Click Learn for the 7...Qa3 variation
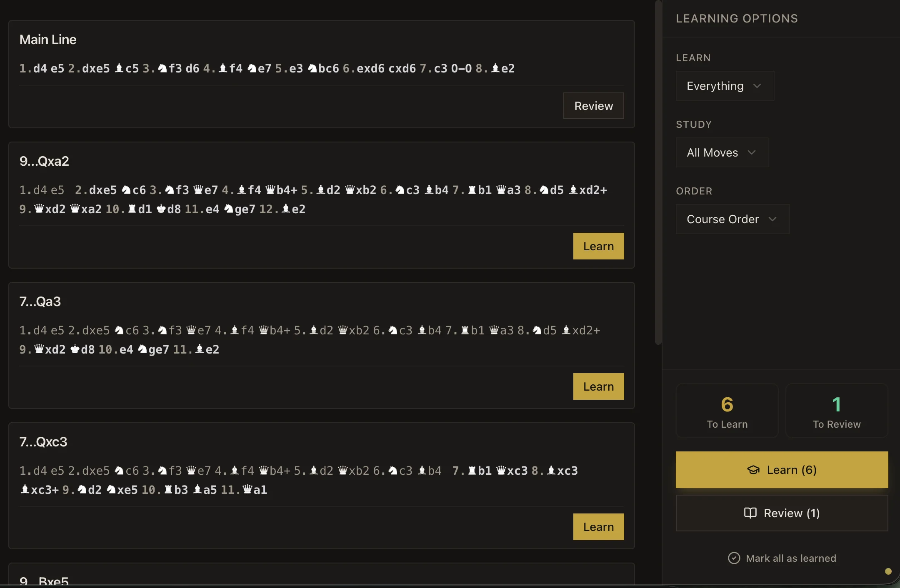The image size is (900, 588). click(x=598, y=386)
